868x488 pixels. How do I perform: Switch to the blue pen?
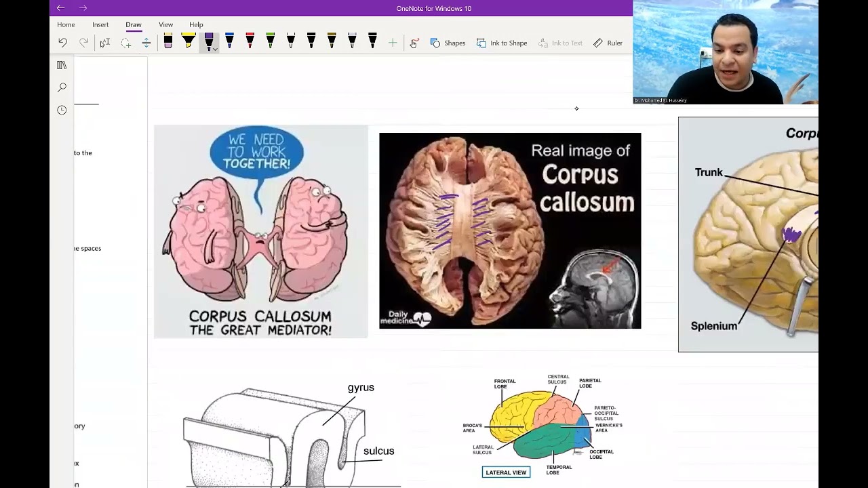[229, 41]
